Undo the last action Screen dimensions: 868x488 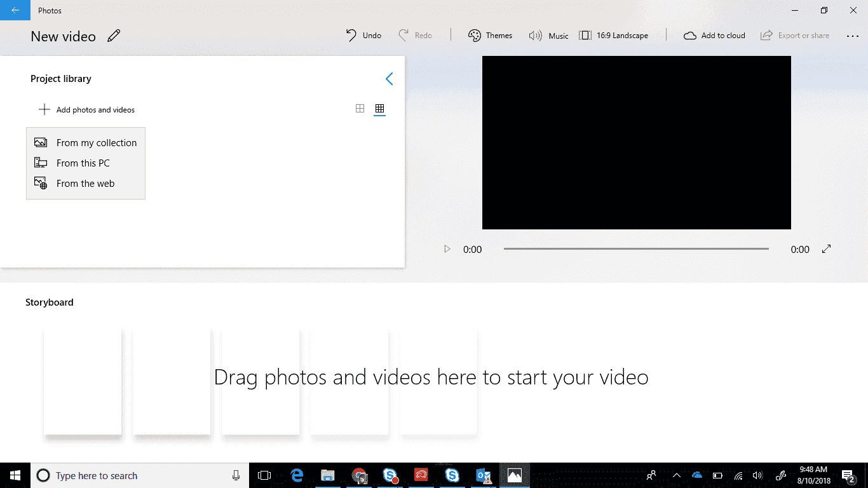[363, 36]
